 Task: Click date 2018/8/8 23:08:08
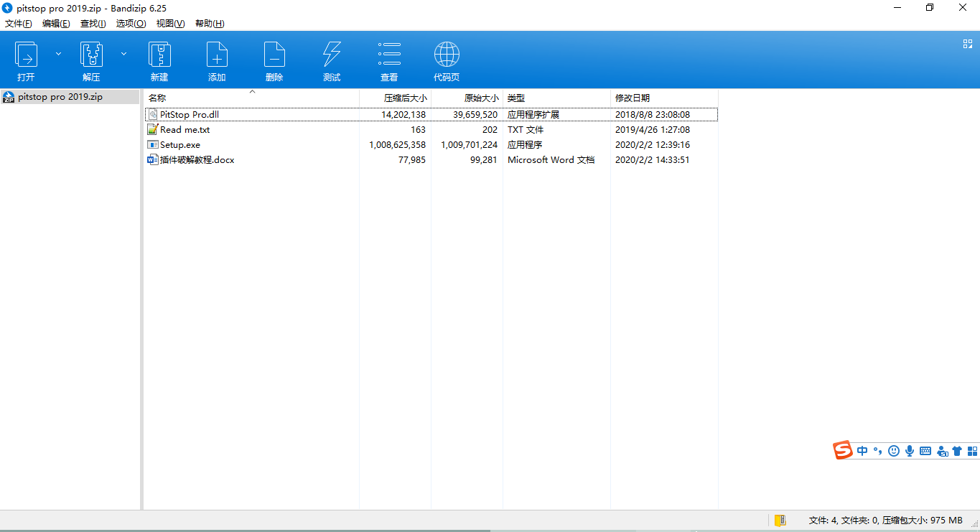[x=653, y=115]
